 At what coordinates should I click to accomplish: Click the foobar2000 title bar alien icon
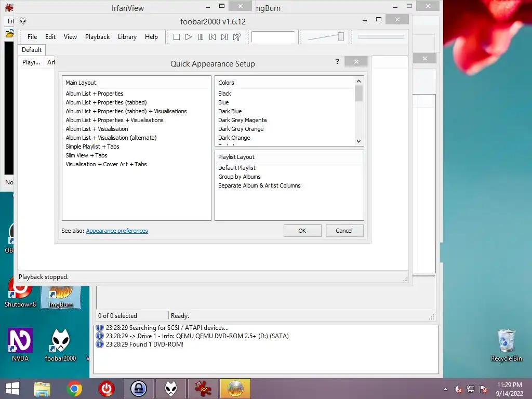point(23,21)
